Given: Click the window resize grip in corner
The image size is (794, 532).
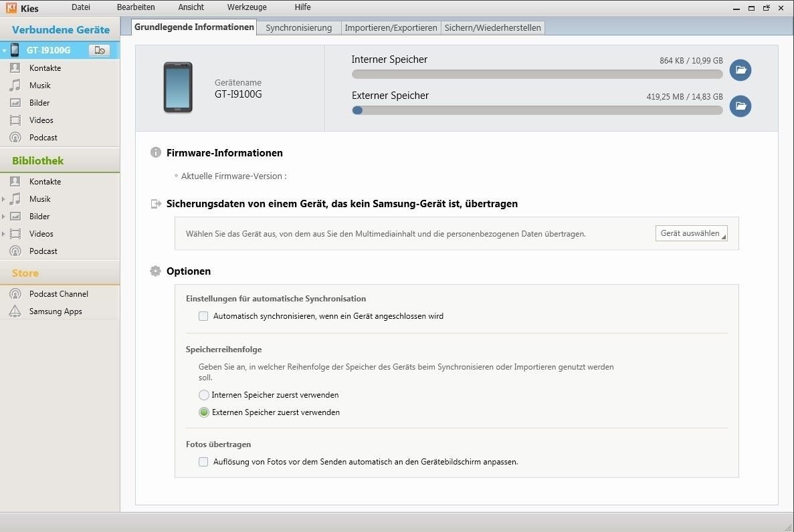Looking at the screenshot, I should [788, 527].
